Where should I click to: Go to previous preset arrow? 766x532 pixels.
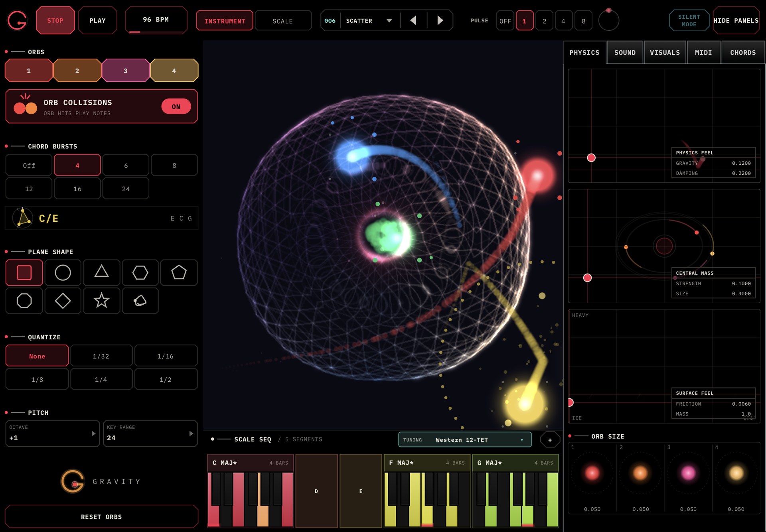(413, 20)
